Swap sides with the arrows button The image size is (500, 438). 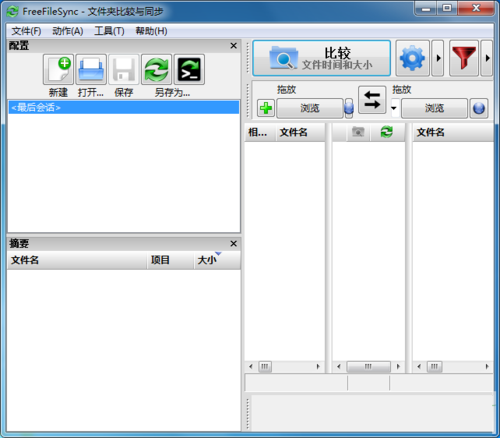[372, 100]
